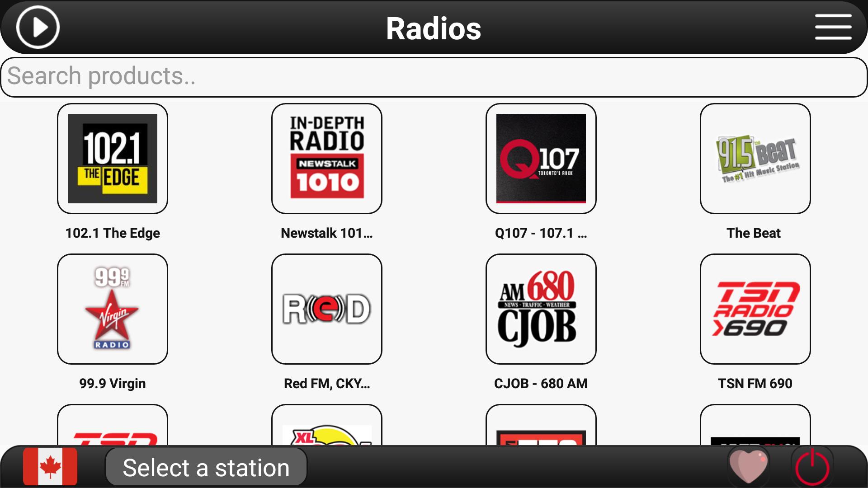Open the Newstalk 1010 radio station

(326, 158)
